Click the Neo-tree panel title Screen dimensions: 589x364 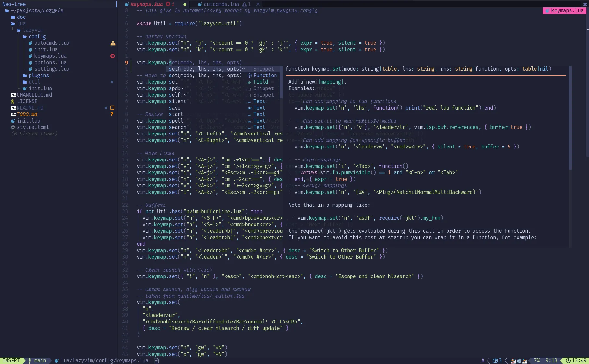coord(14,4)
